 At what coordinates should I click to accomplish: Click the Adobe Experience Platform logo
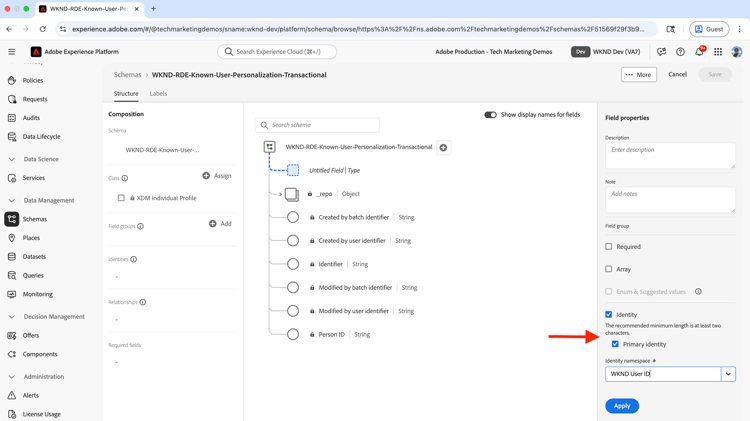(36, 52)
